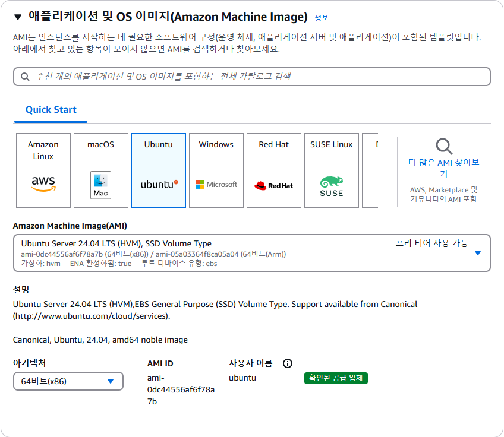Click the 설명 heading
Viewport: 504px width, 437px height.
(21, 290)
